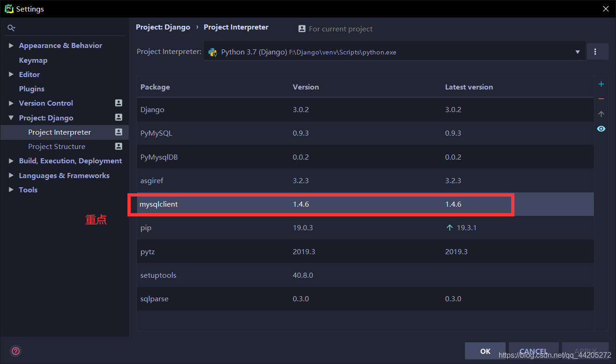Expand the Tools section arrow
The image size is (616, 364).
(x=11, y=190)
